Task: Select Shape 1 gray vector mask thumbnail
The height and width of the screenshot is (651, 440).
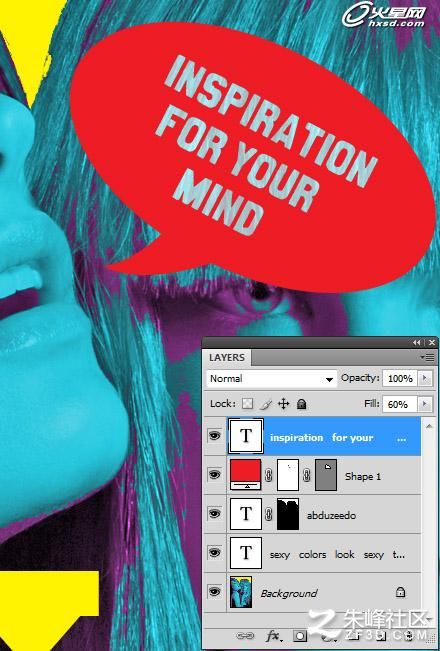Action: tap(326, 475)
